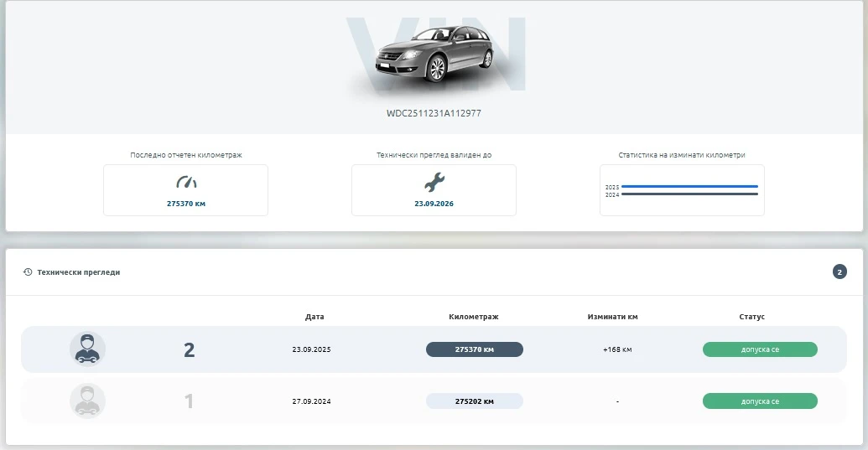868x450 pixels.
Task: Click the mechanic avatar for inspection 2
Action: point(87,349)
